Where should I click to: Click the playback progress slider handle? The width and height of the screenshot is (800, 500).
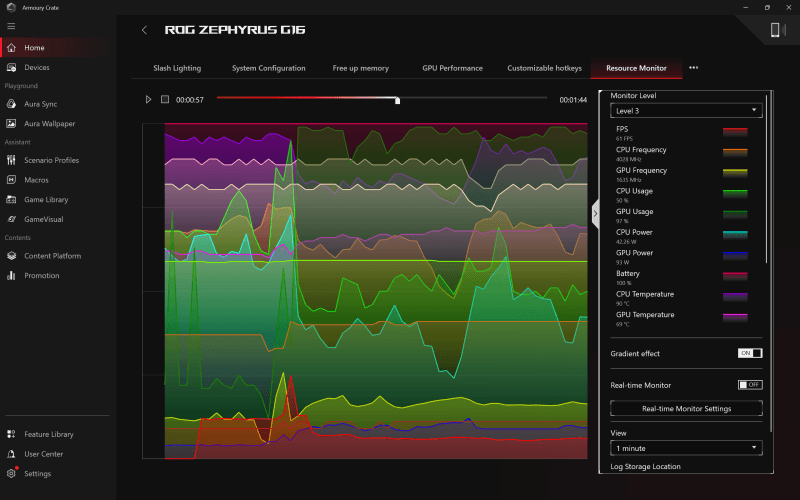point(397,101)
